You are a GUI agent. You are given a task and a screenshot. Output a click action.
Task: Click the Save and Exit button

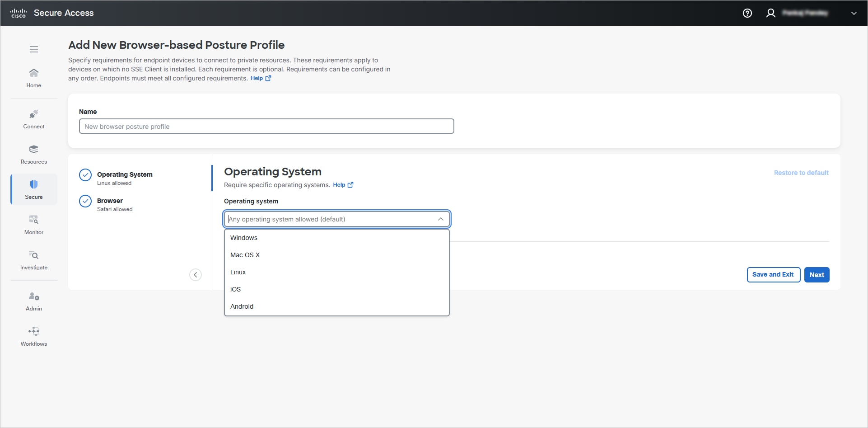tap(774, 275)
